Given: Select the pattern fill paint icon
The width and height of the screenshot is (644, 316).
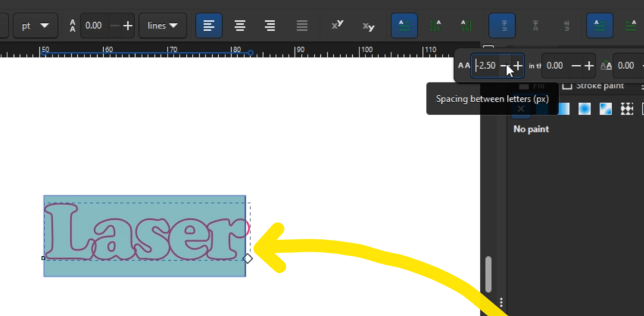Looking at the screenshot, I should pyautogui.click(x=626, y=109).
